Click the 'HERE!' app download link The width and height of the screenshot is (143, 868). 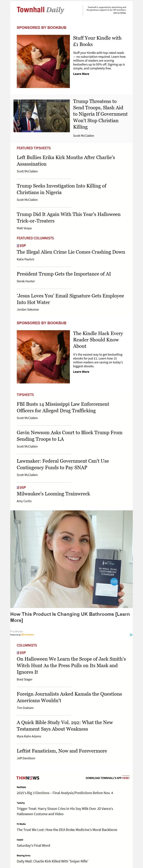tap(125, 778)
